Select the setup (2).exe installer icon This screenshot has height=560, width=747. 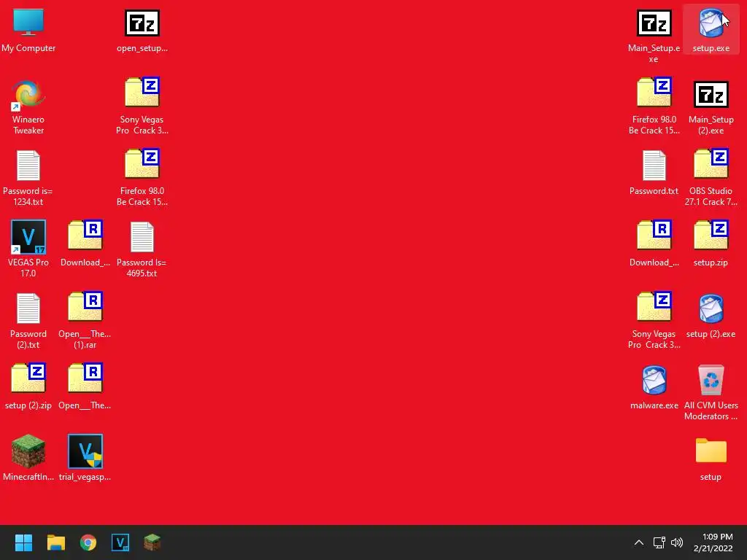pyautogui.click(x=711, y=308)
